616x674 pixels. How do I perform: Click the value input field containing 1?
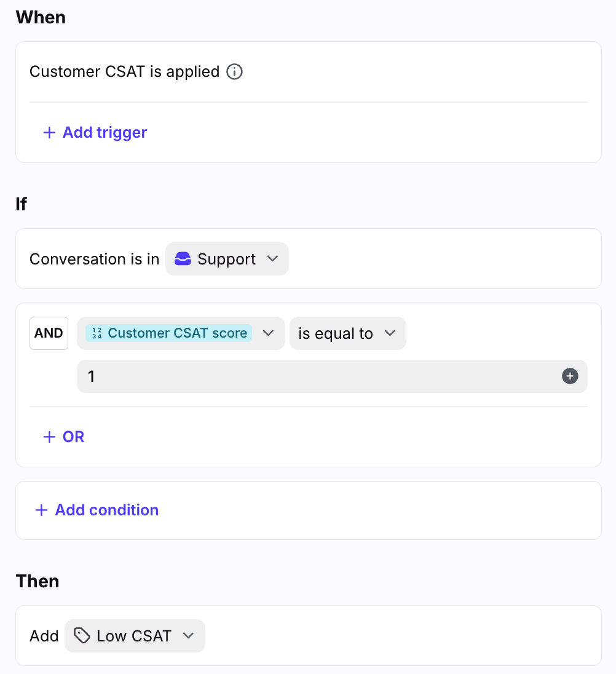[332, 376]
